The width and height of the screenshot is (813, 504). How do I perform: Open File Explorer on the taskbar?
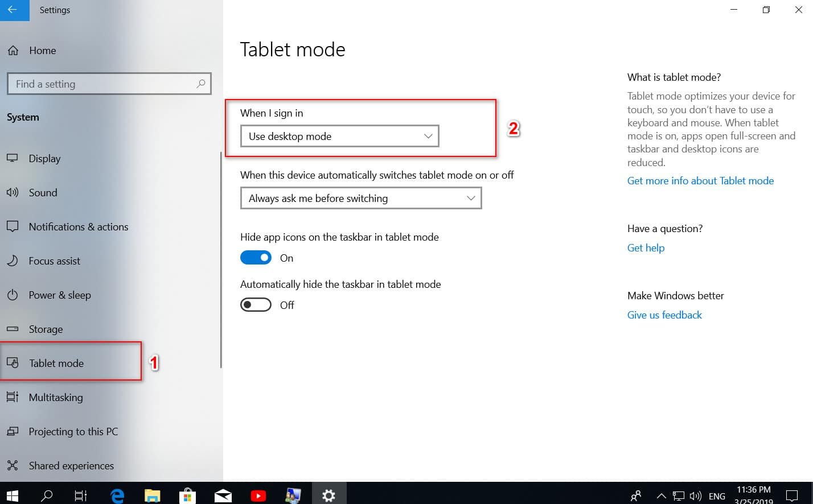[152, 495]
